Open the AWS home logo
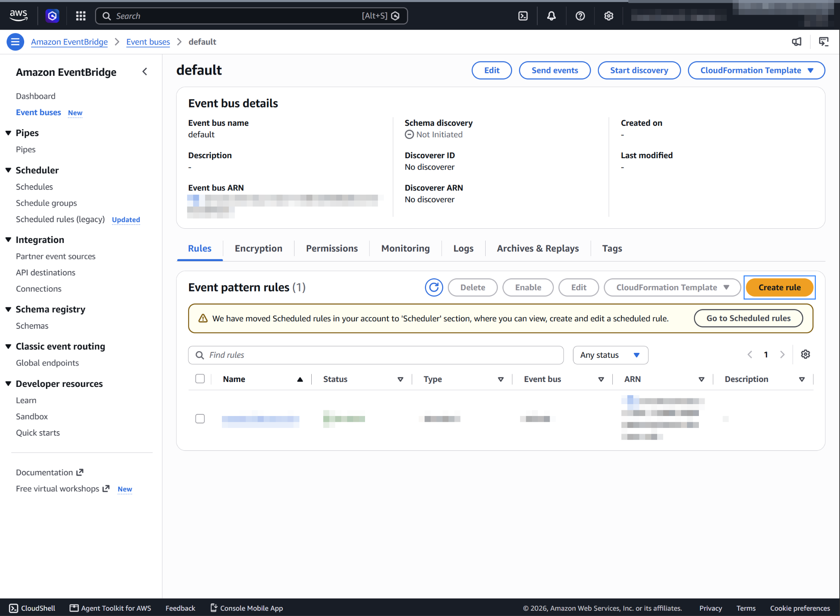This screenshot has width=840, height=616. click(18, 16)
